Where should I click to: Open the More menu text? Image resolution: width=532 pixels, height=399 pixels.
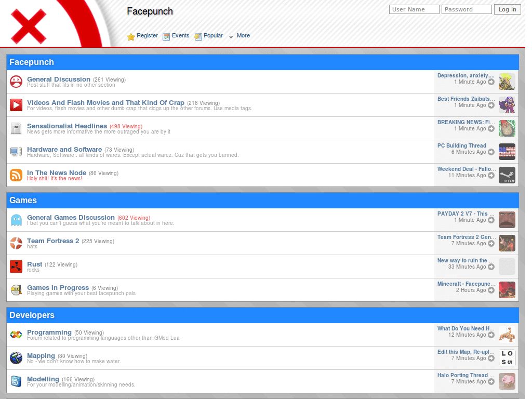point(243,35)
